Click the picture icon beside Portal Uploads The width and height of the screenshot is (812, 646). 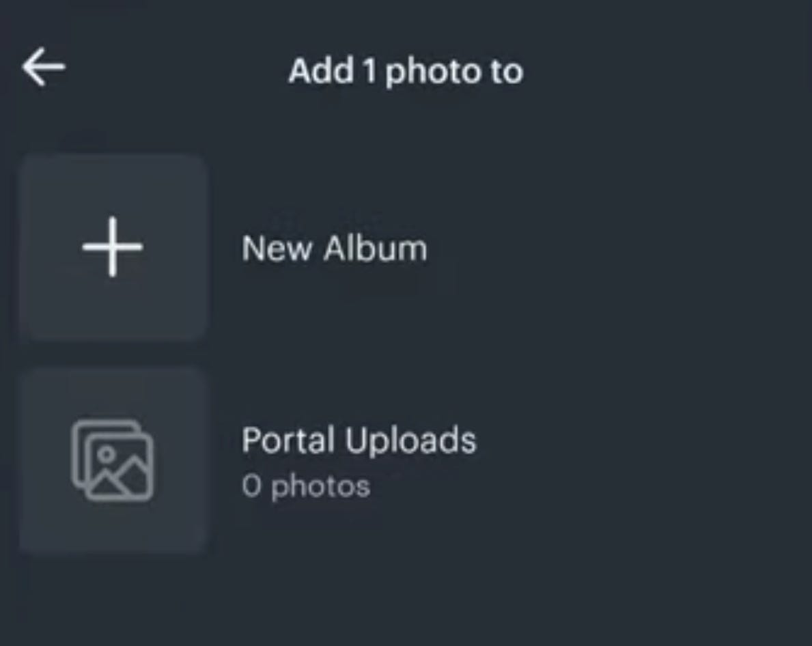coord(113,461)
